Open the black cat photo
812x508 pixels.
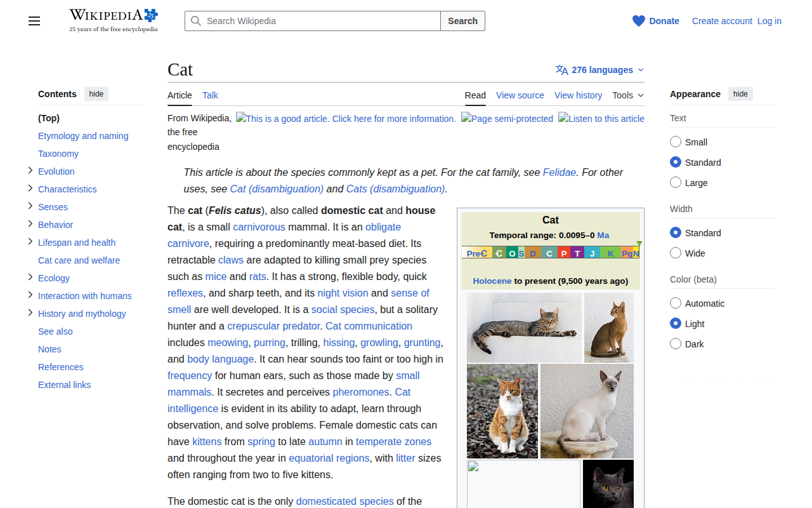pos(608,484)
